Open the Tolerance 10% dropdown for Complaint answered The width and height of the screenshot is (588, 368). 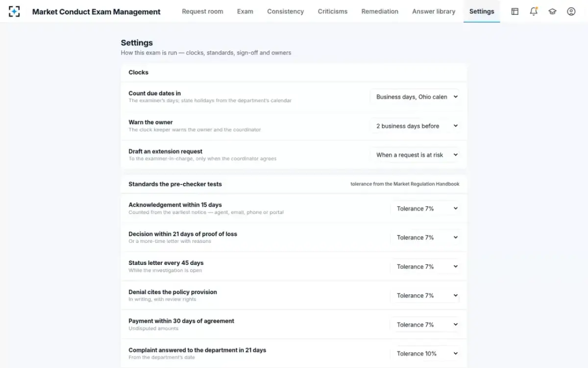tap(425, 354)
